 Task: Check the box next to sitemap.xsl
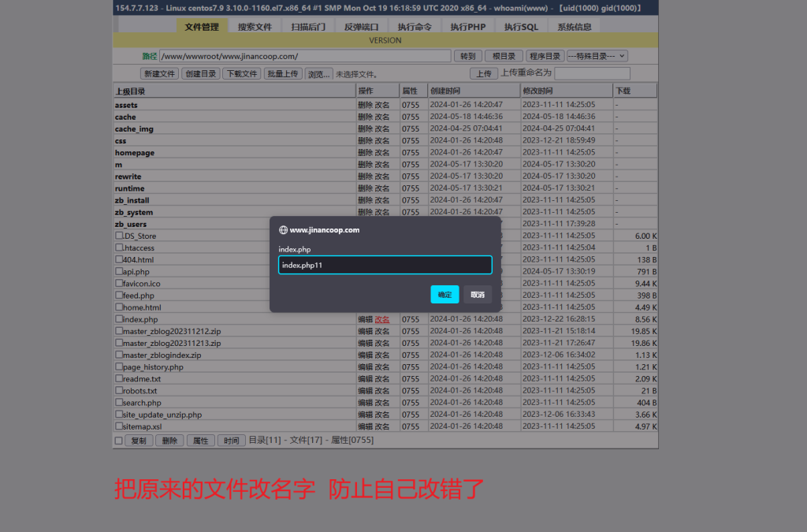point(119,426)
